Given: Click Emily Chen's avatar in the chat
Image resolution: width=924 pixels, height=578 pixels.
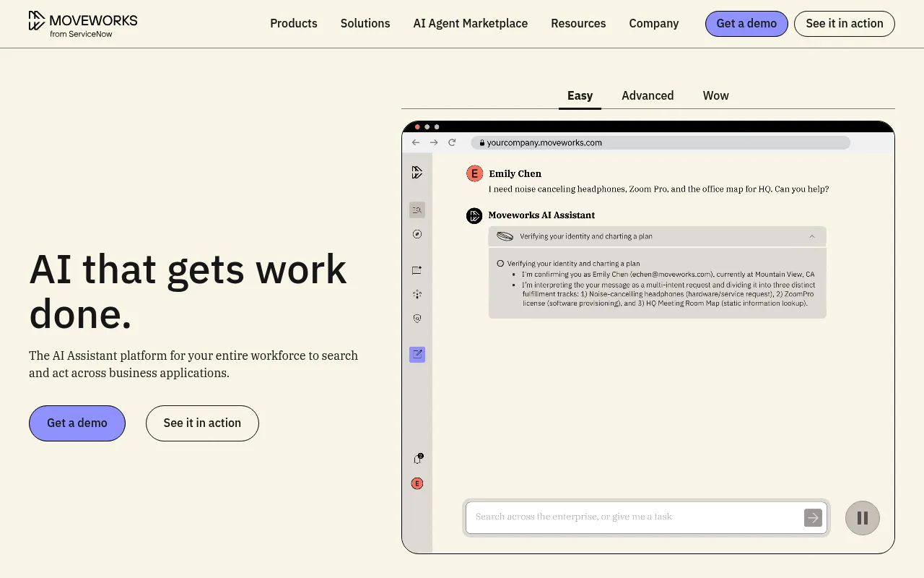Looking at the screenshot, I should [474, 173].
